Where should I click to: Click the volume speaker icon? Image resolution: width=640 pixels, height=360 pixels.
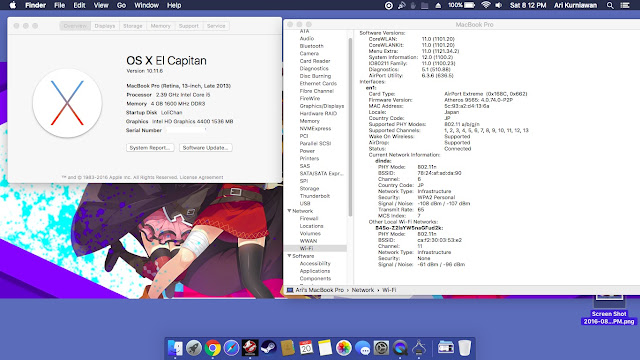click(499, 5)
